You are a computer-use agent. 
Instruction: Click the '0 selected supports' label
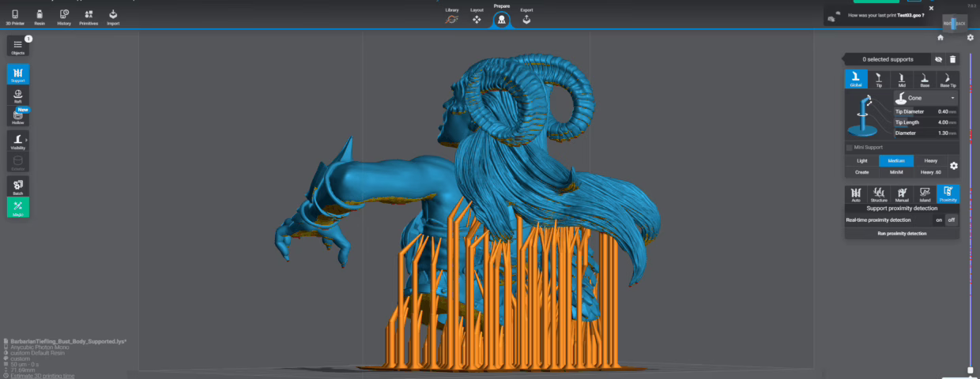coord(888,59)
